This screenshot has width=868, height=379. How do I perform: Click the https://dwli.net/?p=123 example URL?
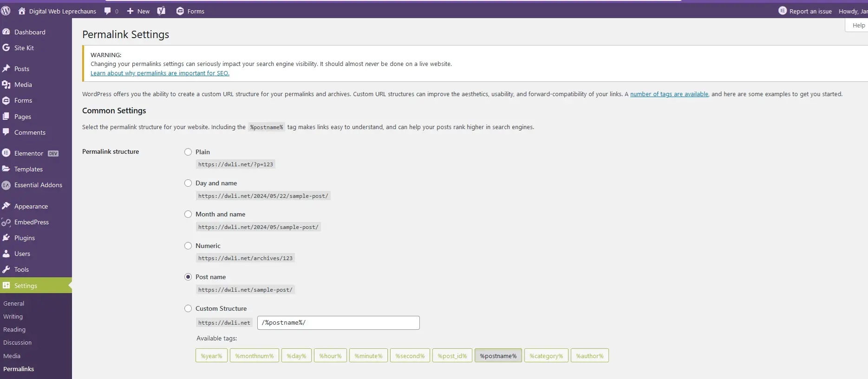click(x=235, y=164)
